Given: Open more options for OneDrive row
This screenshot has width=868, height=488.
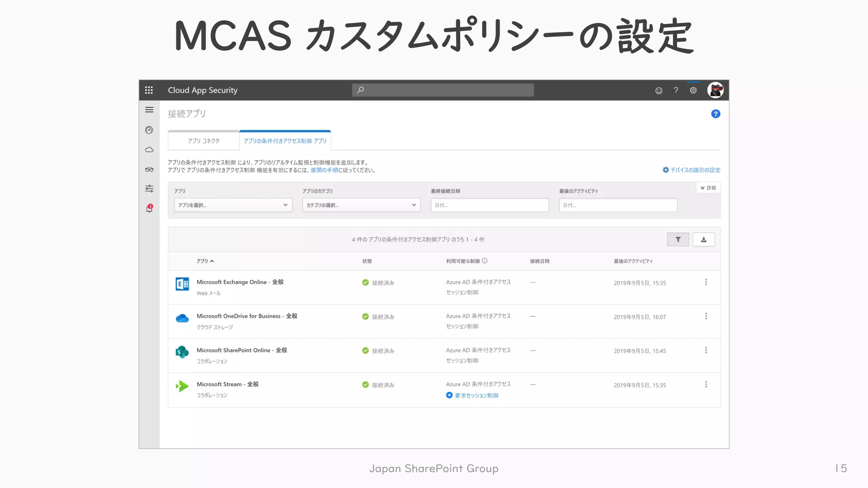Looking at the screenshot, I should click(x=706, y=316).
